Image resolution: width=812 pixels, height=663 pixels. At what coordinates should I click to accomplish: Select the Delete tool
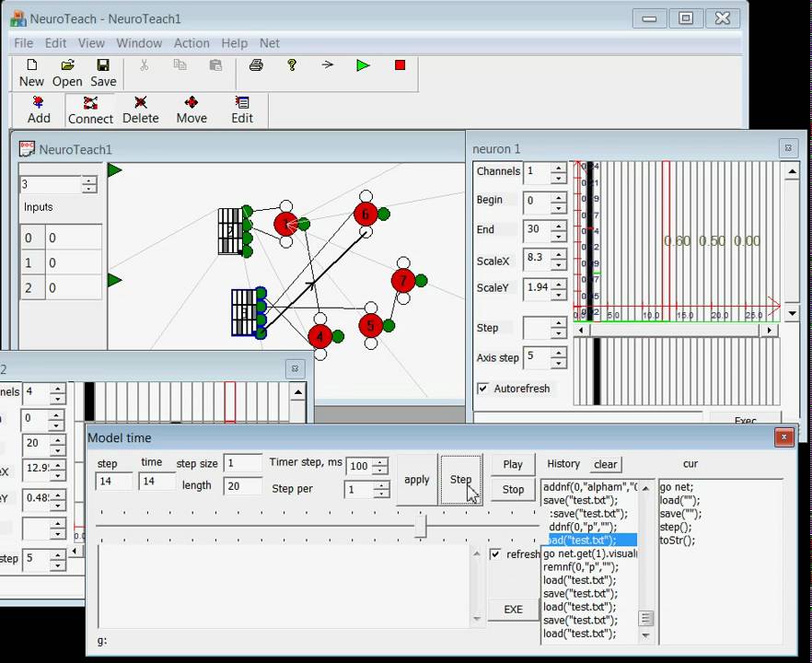(x=140, y=110)
